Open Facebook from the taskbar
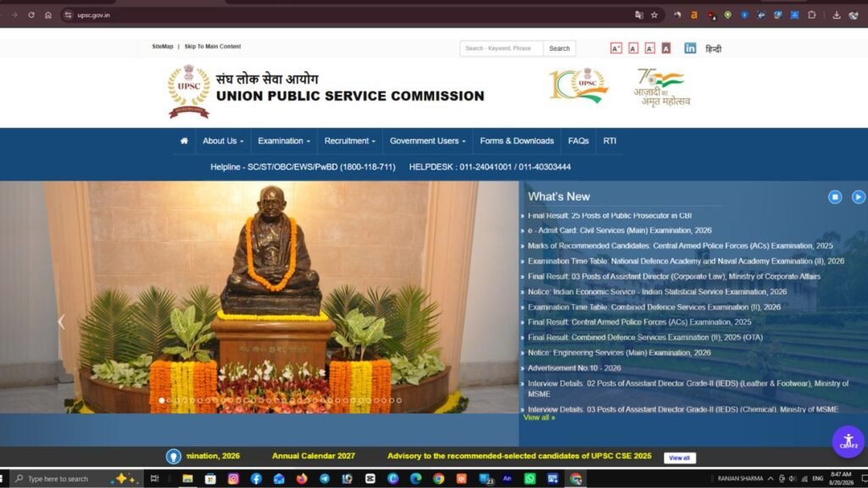Image resolution: width=868 pixels, height=488 pixels. 256,479
